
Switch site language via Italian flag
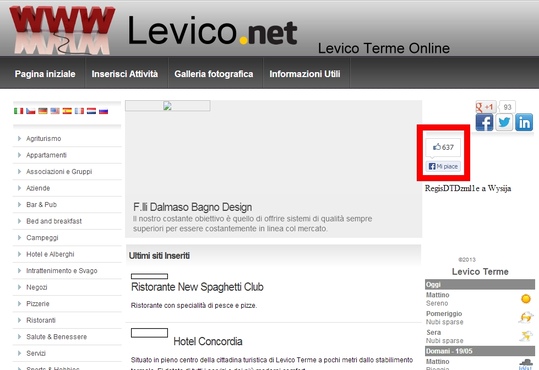click(19, 111)
